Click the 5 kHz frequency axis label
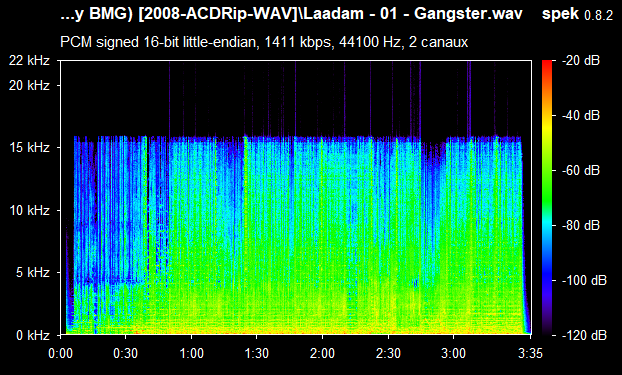The height and width of the screenshot is (375, 622). click(33, 273)
